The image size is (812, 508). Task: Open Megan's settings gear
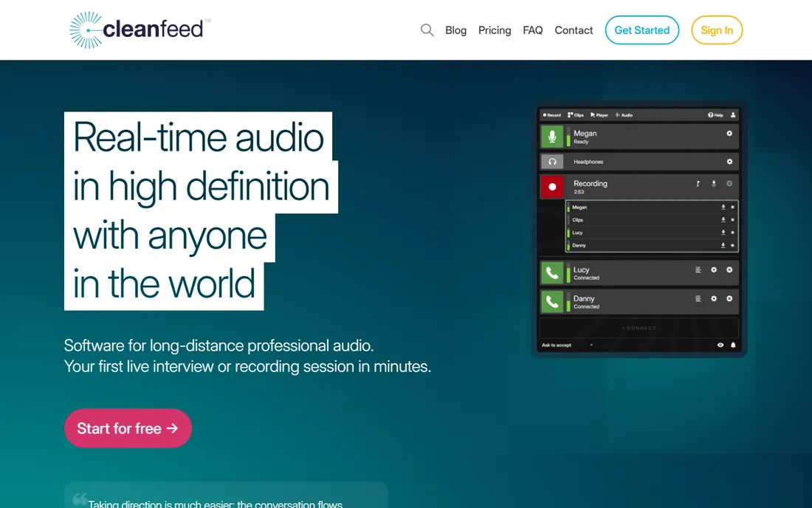coord(729,134)
